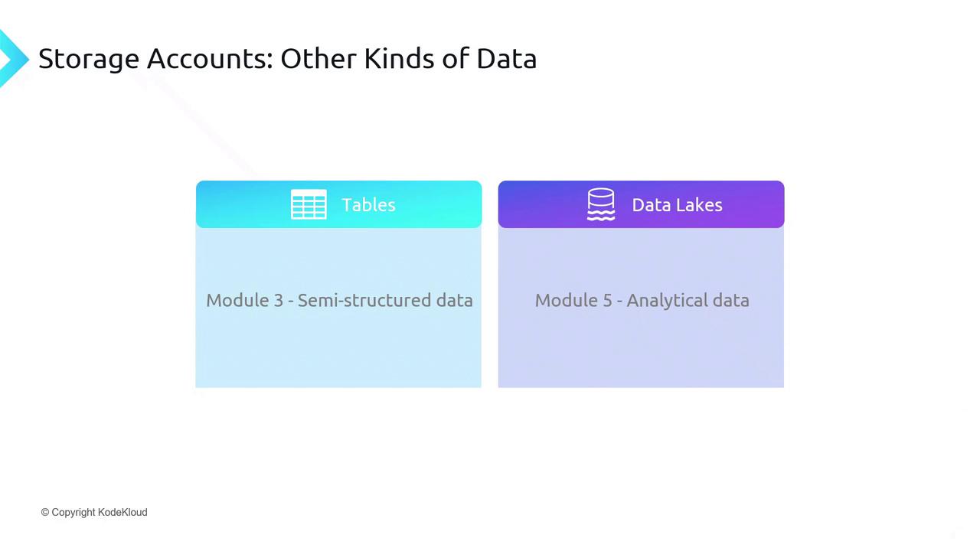Click the cyan chevron arrow beside the title
980x551 pixels.
(11, 58)
